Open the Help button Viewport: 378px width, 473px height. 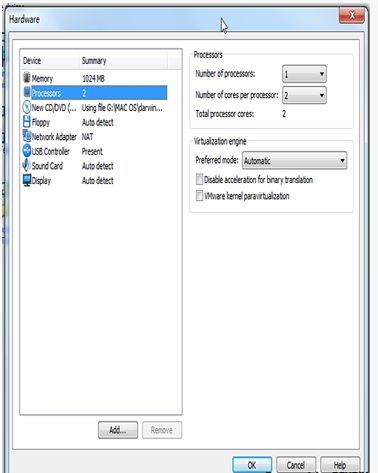click(340, 465)
